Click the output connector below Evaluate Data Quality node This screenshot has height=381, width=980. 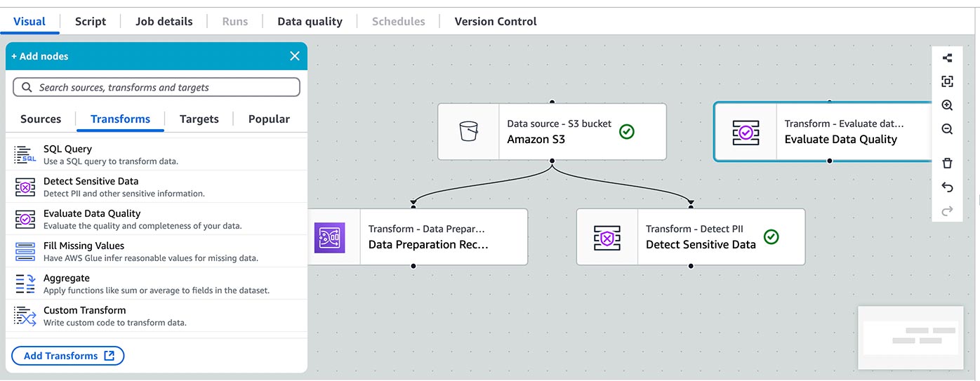coord(830,161)
